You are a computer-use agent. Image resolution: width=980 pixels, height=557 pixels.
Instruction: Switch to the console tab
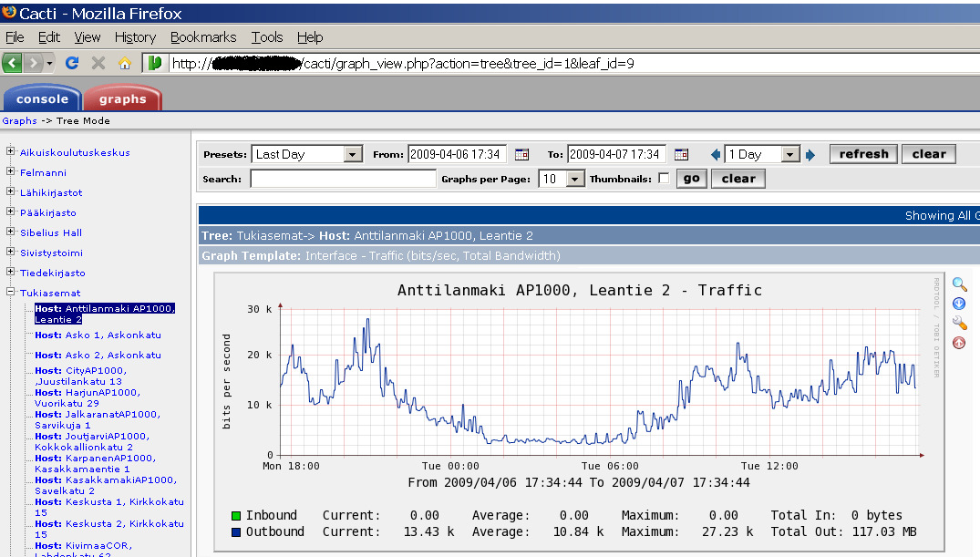[x=42, y=98]
